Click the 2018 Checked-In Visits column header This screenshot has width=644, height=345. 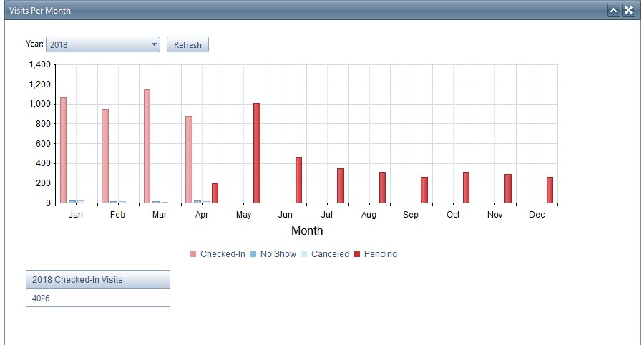click(98, 280)
